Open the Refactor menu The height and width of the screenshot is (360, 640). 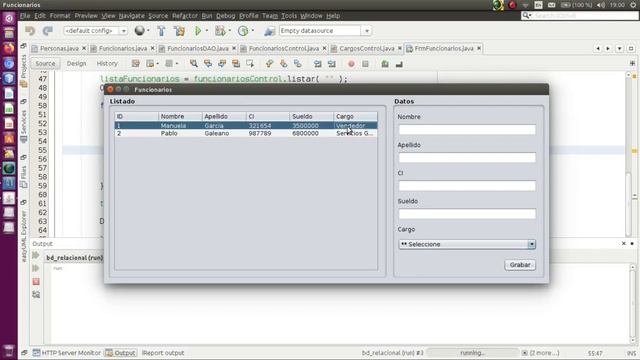click(x=184, y=16)
